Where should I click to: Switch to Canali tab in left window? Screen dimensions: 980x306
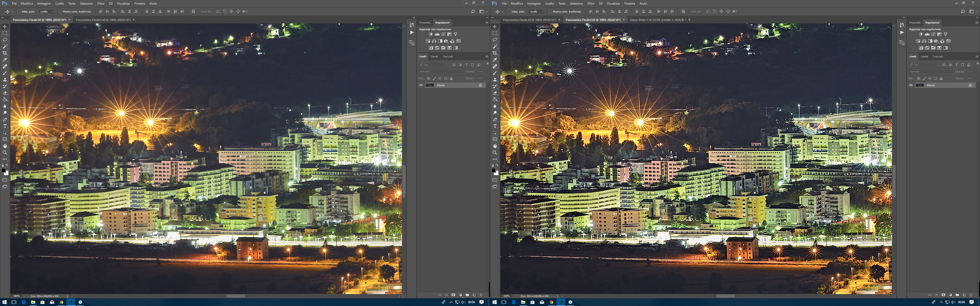[434, 56]
